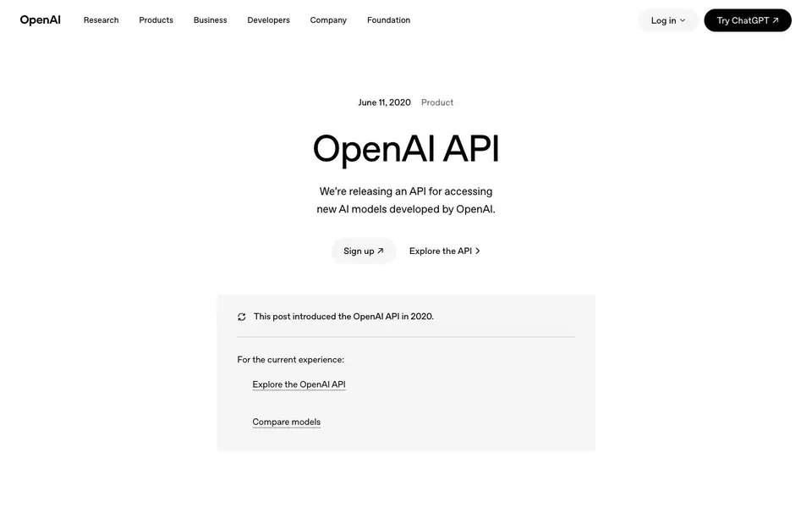Go to the Foundation page
The width and height of the screenshot is (812, 508).
tap(388, 20)
